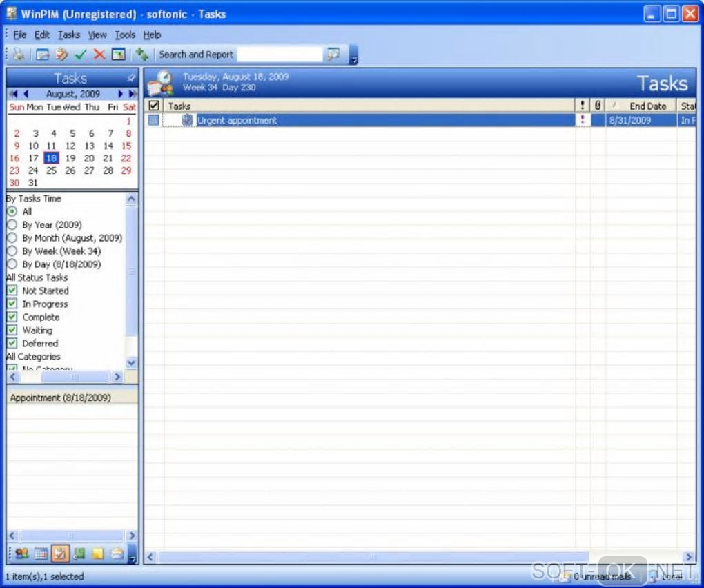Click appointment panel scroll right arrow
Viewport: 704px width, 588px height.
click(132, 536)
